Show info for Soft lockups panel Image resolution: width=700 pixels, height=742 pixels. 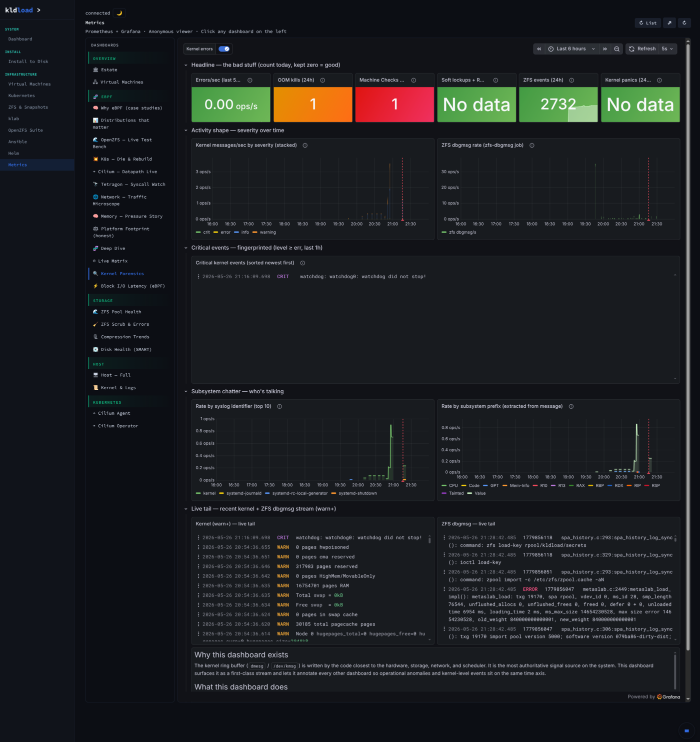tap(495, 80)
